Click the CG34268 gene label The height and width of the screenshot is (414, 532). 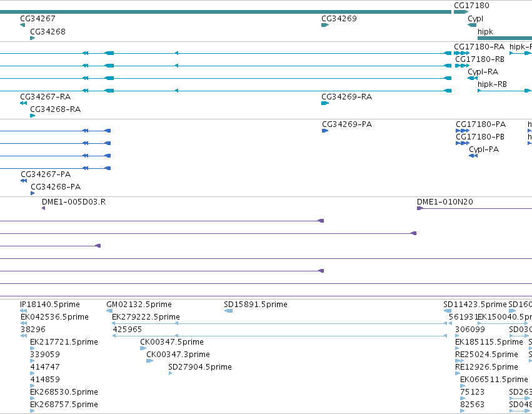point(48,31)
